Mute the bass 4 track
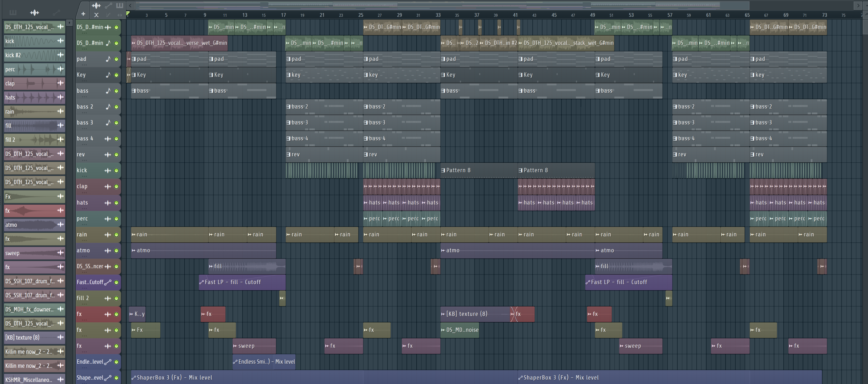Image resolution: width=868 pixels, height=384 pixels. 117,139
